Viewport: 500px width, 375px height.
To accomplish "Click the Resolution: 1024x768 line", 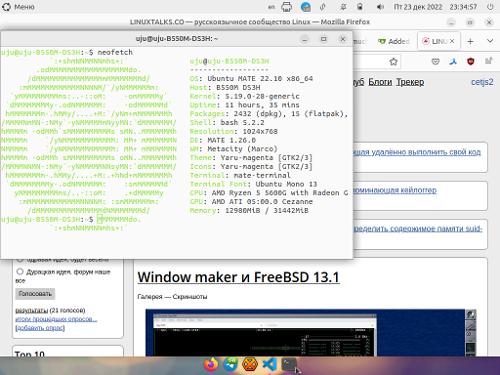I will coord(234,131).
